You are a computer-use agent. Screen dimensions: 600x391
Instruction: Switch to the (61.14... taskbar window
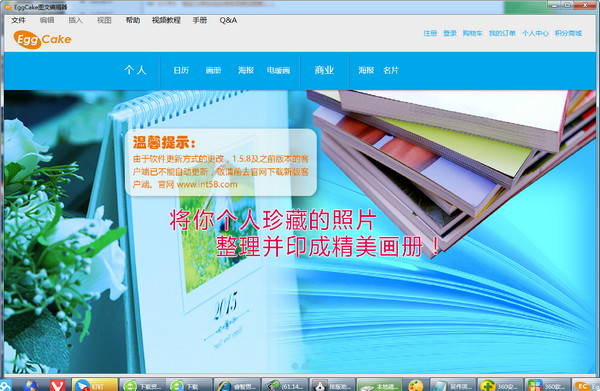click(x=284, y=385)
